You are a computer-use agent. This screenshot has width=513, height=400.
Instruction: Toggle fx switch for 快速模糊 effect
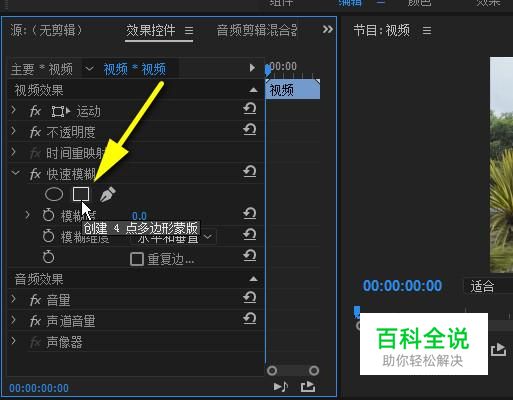(x=35, y=174)
